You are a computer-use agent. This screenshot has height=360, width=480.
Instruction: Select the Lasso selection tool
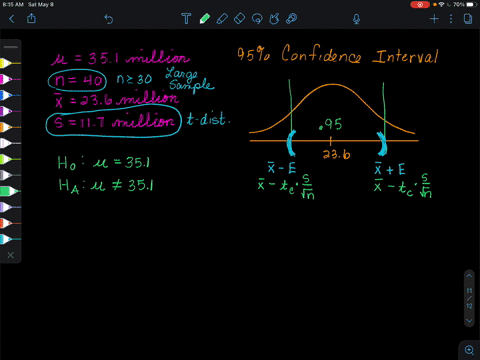pos(257,19)
